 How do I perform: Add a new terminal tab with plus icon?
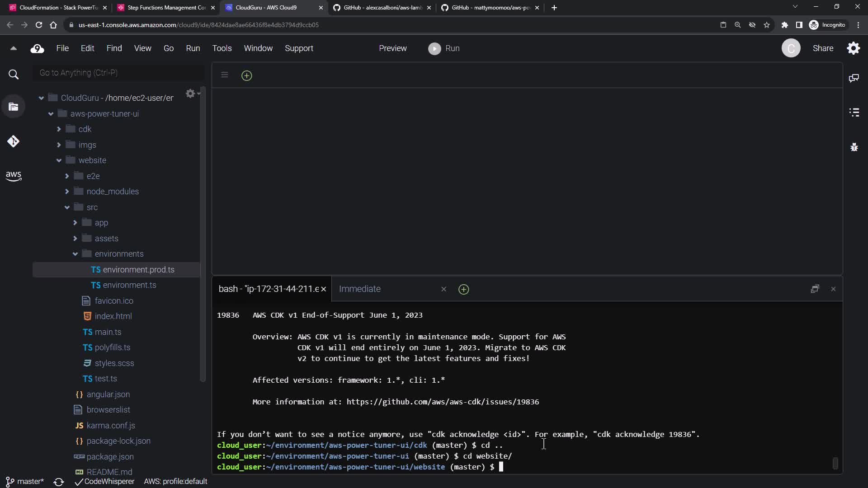pyautogui.click(x=463, y=289)
